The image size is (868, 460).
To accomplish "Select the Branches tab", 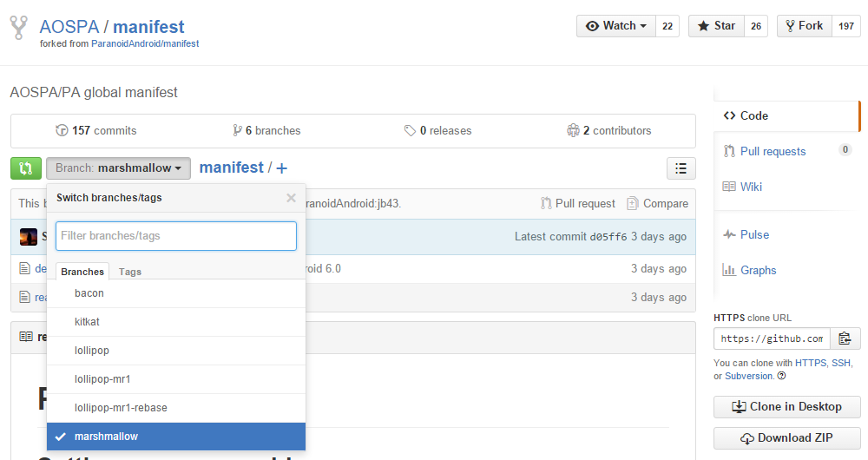I will pos(82,272).
